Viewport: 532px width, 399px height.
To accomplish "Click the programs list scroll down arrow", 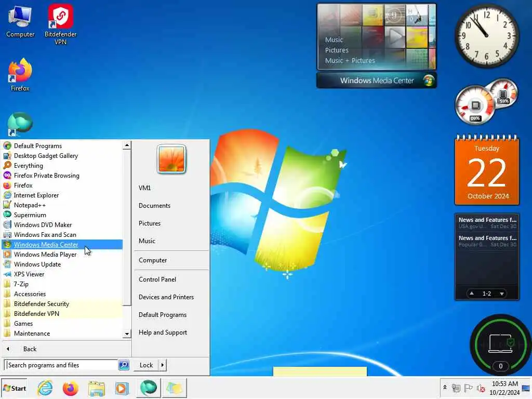I will point(127,334).
